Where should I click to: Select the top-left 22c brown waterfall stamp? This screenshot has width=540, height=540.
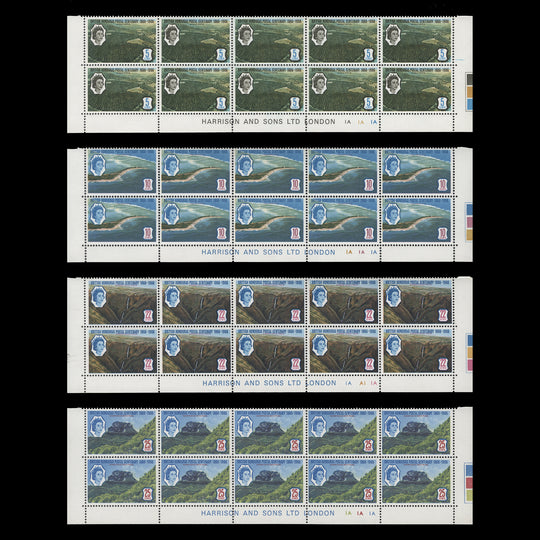(123, 302)
